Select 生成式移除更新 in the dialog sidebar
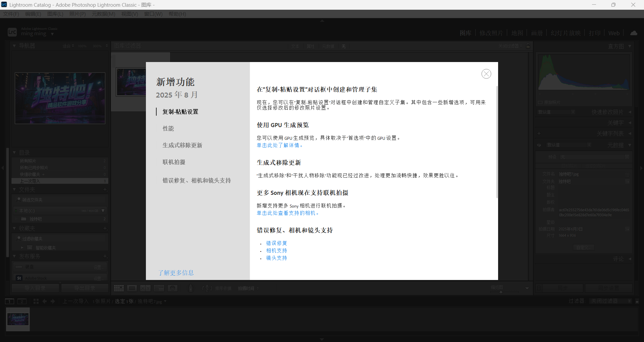This screenshot has width=644, height=342. click(x=182, y=145)
